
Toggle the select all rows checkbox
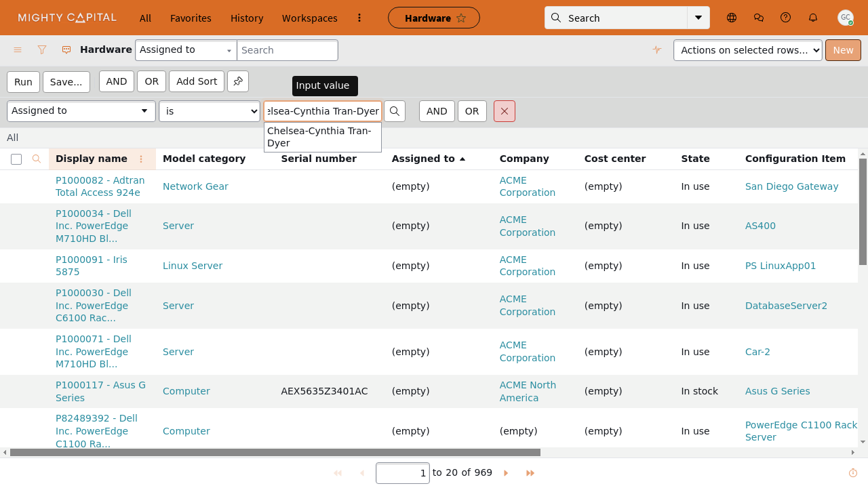click(x=16, y=159)
